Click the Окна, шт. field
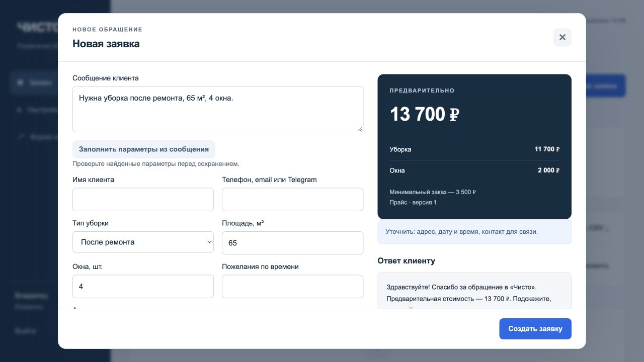The width and height of the screenshot is (644, 362). point(143,287)
